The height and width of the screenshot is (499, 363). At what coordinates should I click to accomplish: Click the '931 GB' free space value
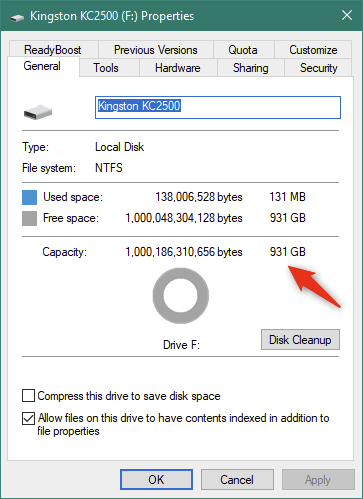pyautogui.click(x=288, y=218)
